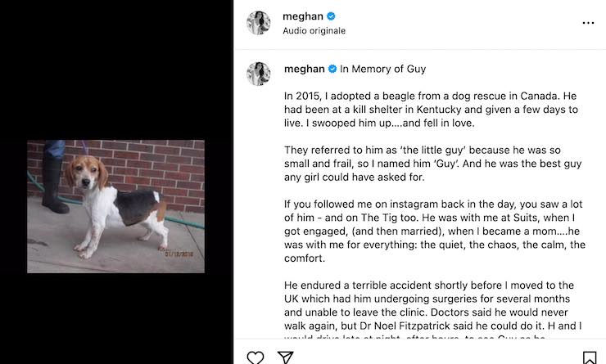This screenshot has width=606, height=364.
Task: Click the verified badge in the caption
Action: tap(332, 70)
